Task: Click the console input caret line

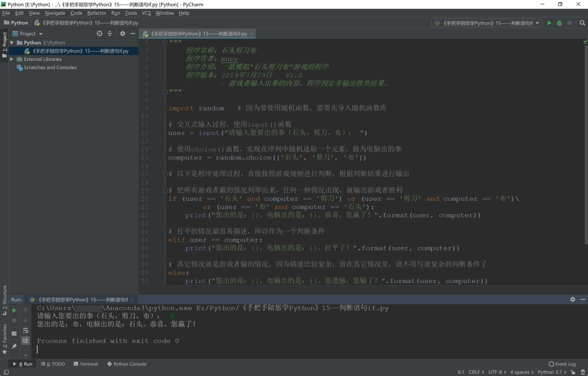Action: (38, 349)
